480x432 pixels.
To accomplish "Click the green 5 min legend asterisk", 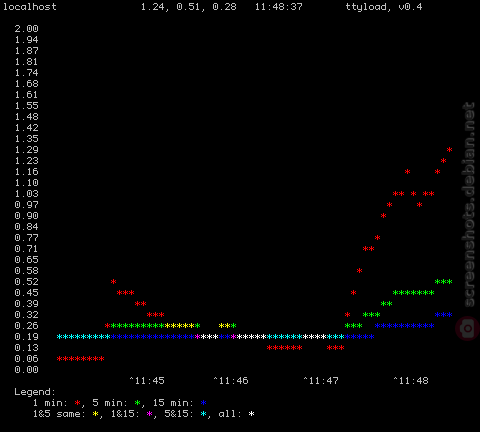I will pos(138,403).
